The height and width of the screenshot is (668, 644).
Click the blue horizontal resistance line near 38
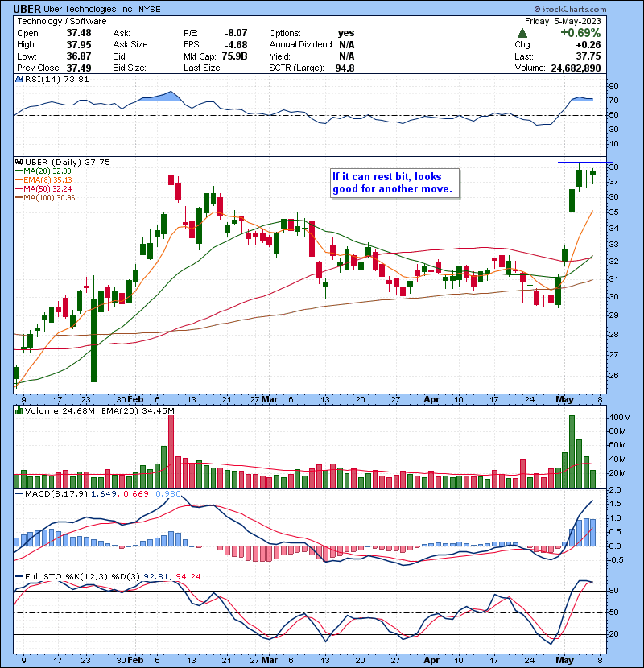point(585,163)
